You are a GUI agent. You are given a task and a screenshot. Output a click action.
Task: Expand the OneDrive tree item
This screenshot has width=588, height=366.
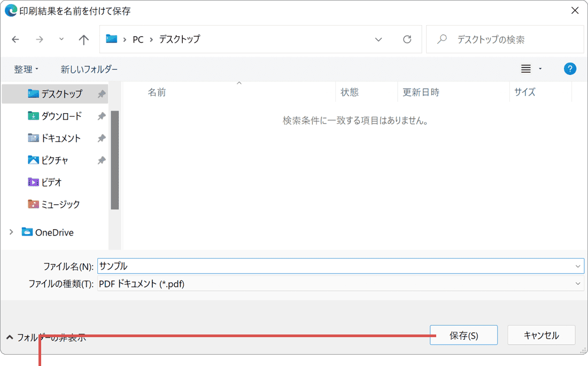pyautogui.click(x=11, y=232)
